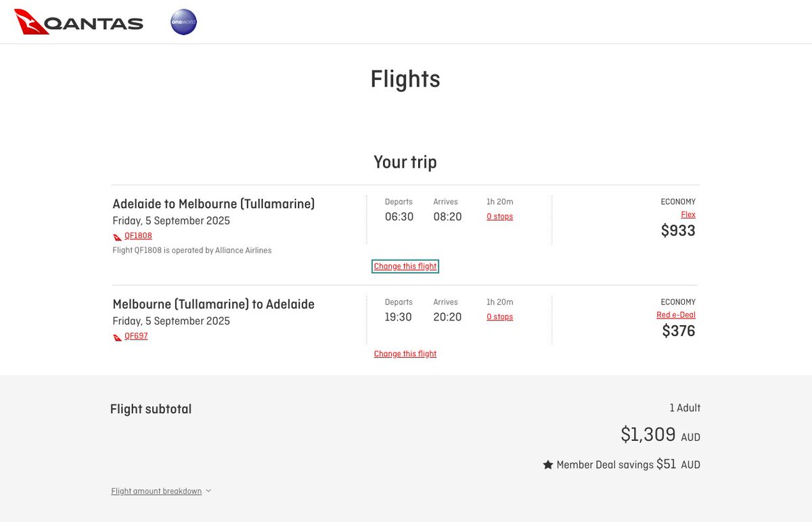
Task: Open the Flex fare conditions link
Action: point(688,215)
